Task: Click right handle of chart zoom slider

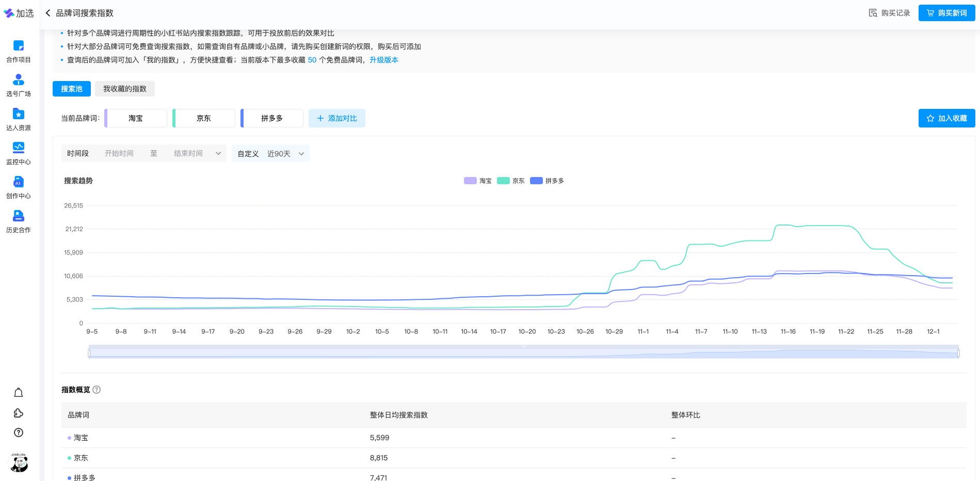Action: (958, 353)
